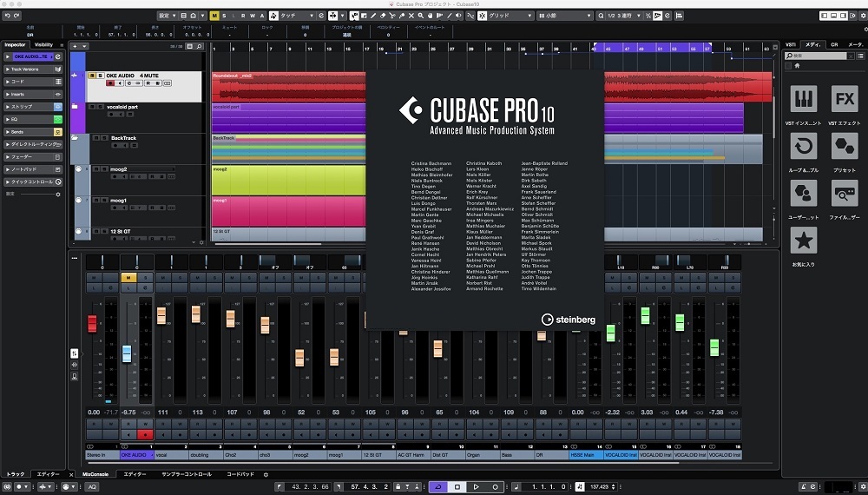The width and height of the screenshot is (868, 495).
Task: Click the Stop button in transport
Action: [x=457, y=486]
